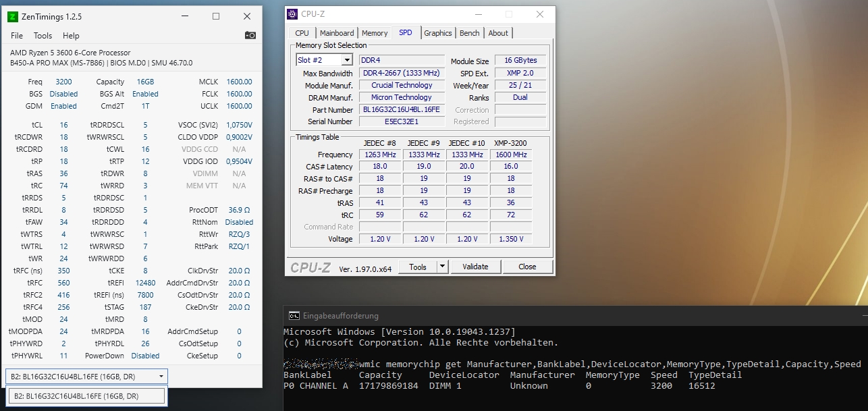
Task: Click the Week/Year 25 / 21 field
Action: coord(520,85)
